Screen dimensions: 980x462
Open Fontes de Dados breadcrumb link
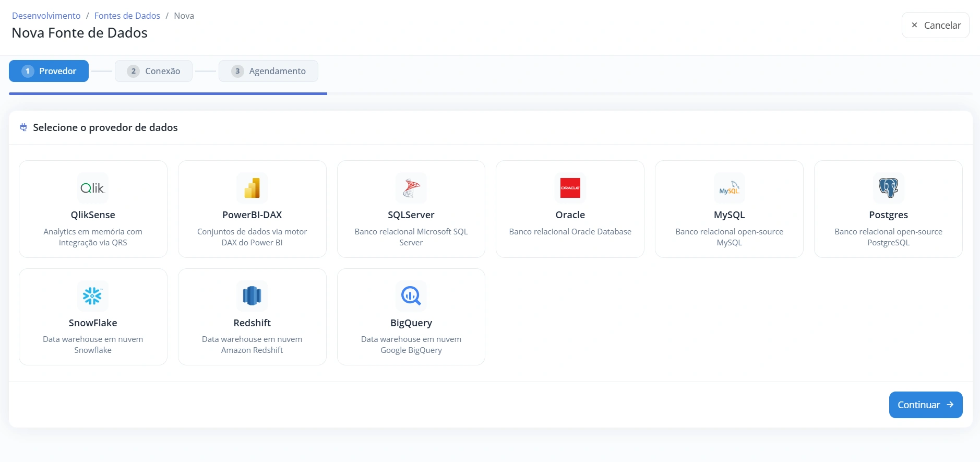[127, 16]
